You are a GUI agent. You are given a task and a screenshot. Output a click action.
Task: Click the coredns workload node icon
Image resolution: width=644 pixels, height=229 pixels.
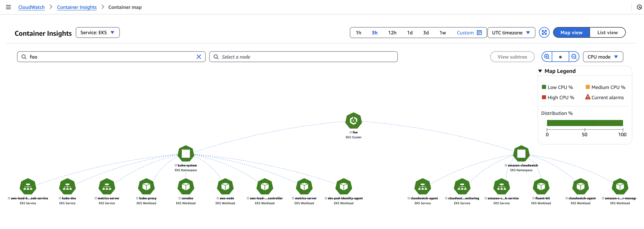click(x=186, y=186)
